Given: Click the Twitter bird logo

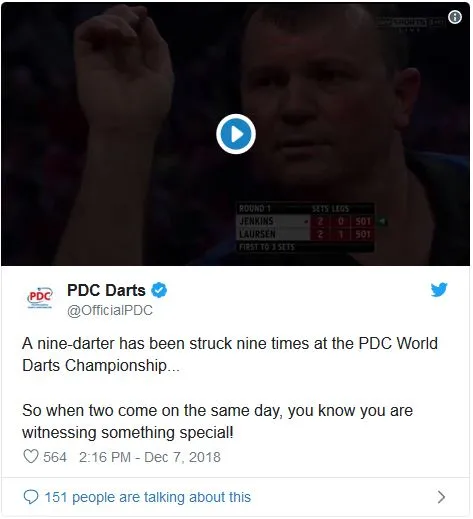Looking at the screenshot, I should (439, 290).
